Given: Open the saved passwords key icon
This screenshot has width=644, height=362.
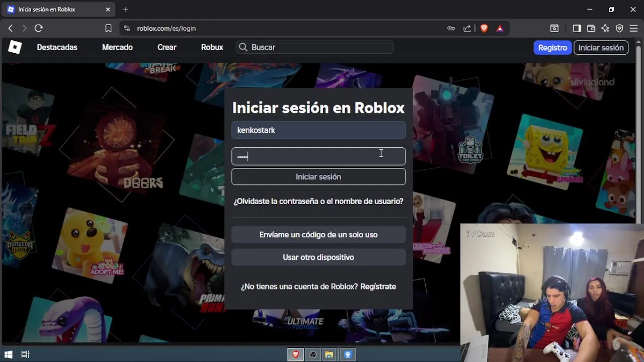Looking at the screenshot, I should (x=451, y=29).
